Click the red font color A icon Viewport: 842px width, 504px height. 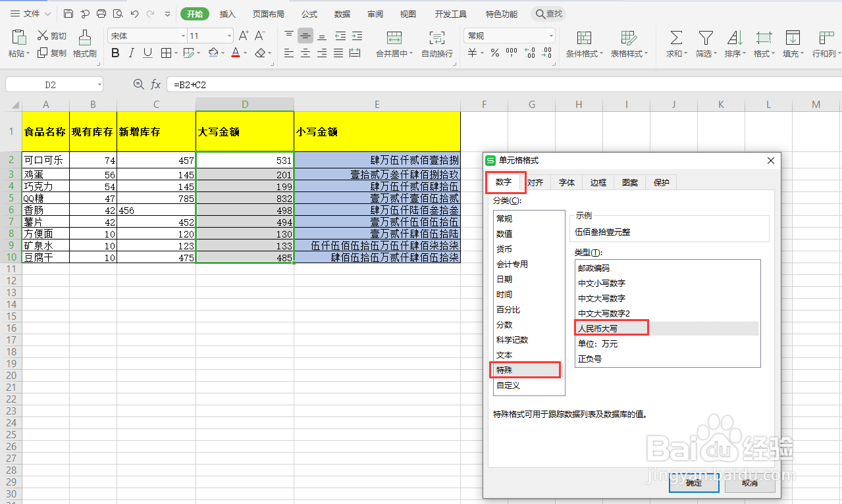point(236,53)
